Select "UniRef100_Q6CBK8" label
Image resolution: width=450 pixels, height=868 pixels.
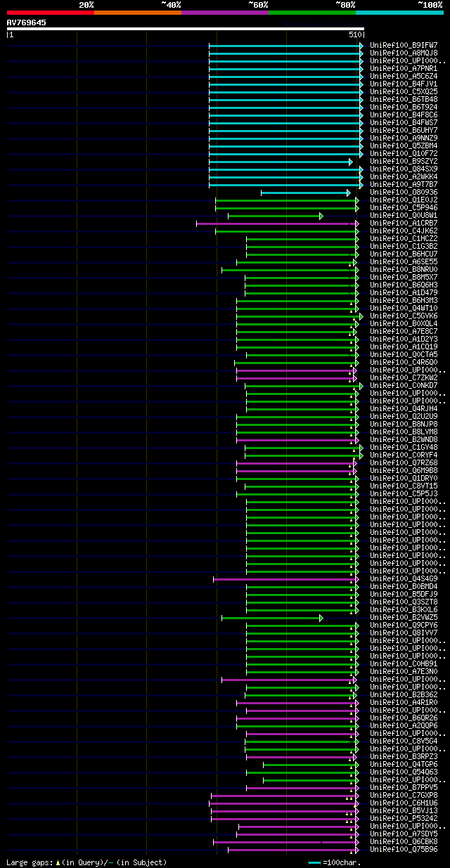coord(404,842)
